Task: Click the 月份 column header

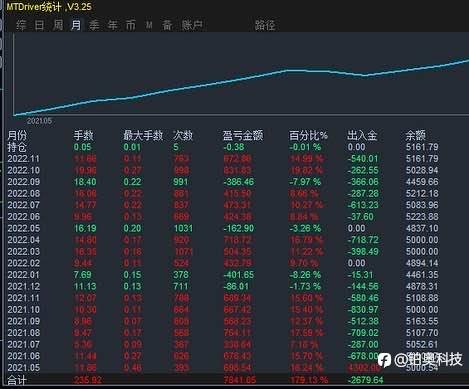Action: (x=17, y=135)
